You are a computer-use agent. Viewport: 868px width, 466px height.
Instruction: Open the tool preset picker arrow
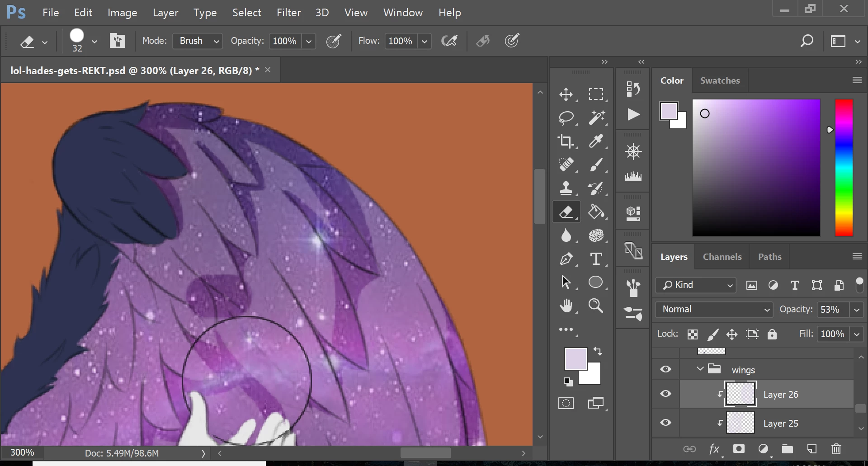pos(45,42)
